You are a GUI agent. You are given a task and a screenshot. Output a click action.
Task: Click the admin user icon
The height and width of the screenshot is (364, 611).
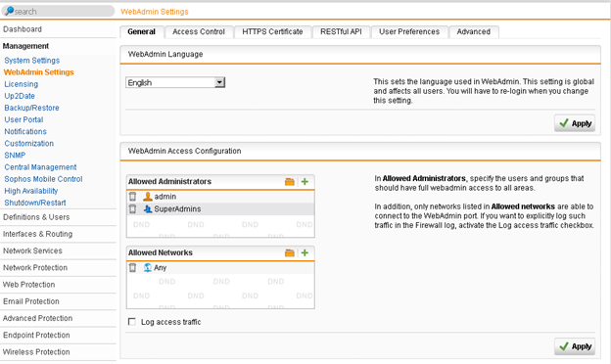point(147,197)
